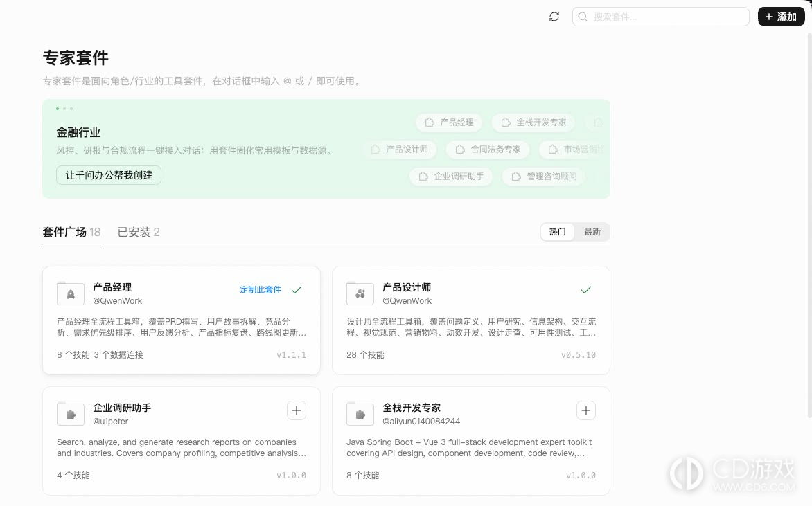Select 企业调研助手 tag in the banner
This screenshot has width=812, height=506.
pyautogui.click(x=451, y=177)
